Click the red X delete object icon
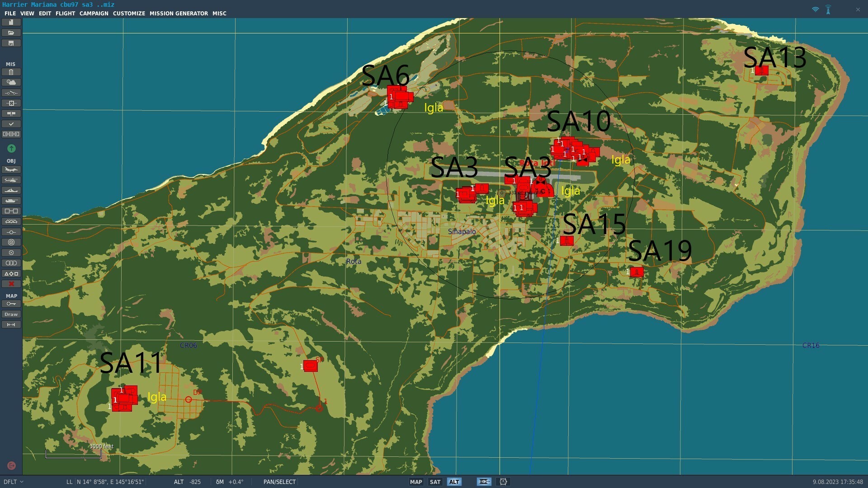The height and width of the screenshot is (488, 868). pyautogui.click(x=11, y=284)
